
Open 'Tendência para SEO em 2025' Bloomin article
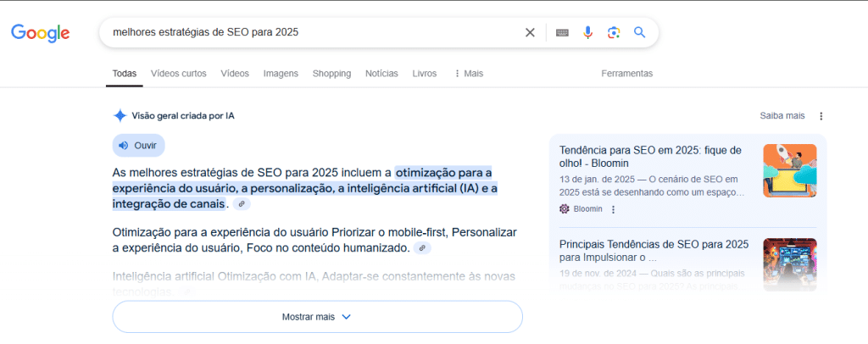(650, 156)
